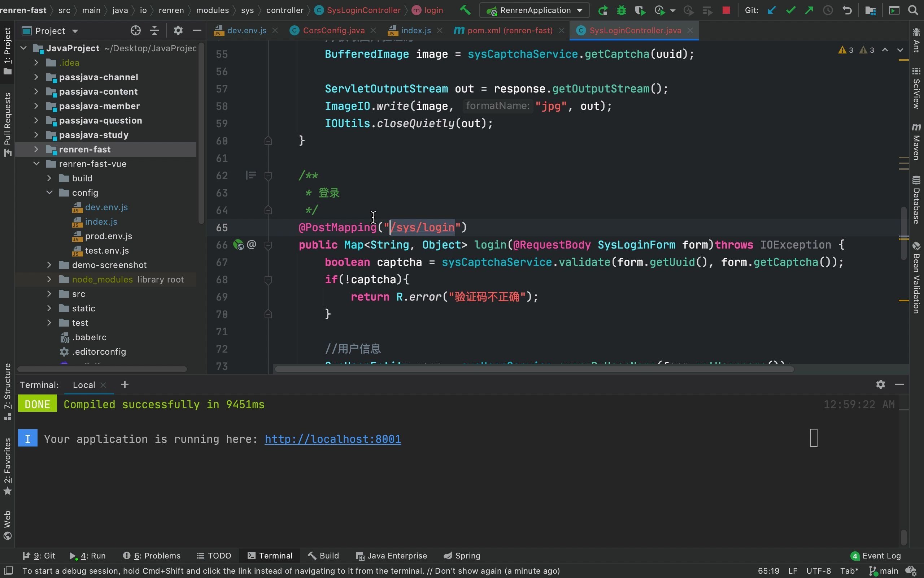
Task: Hide the Terminal panel minus icon
Action: tap(899, 384)
